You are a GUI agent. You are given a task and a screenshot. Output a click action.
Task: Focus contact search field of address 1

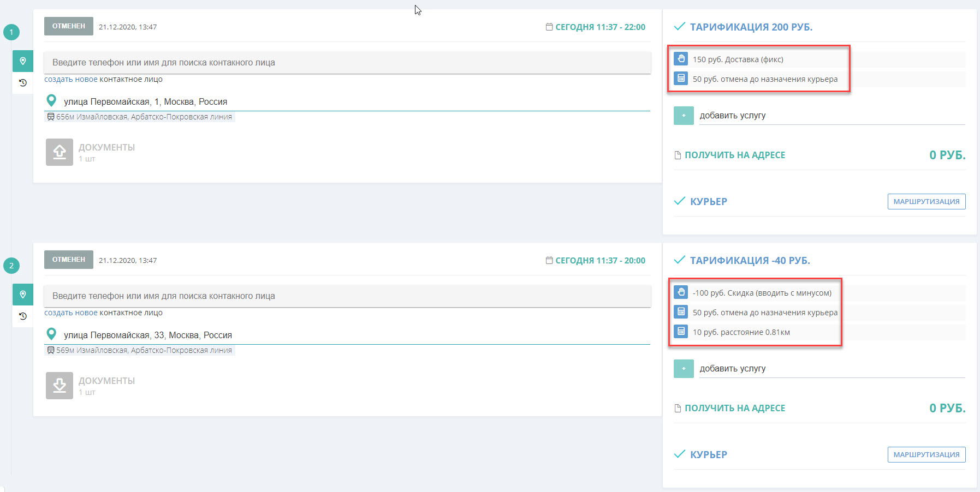tap(347, 62)
